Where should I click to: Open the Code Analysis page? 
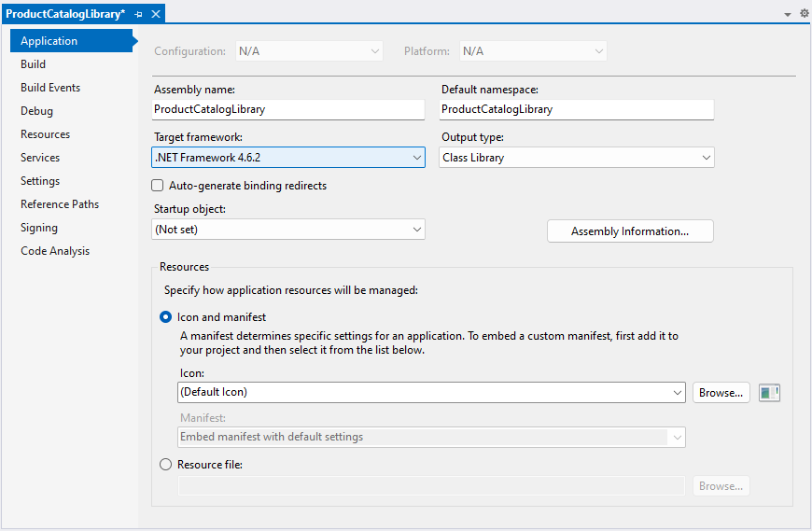[x=55, y=251]
